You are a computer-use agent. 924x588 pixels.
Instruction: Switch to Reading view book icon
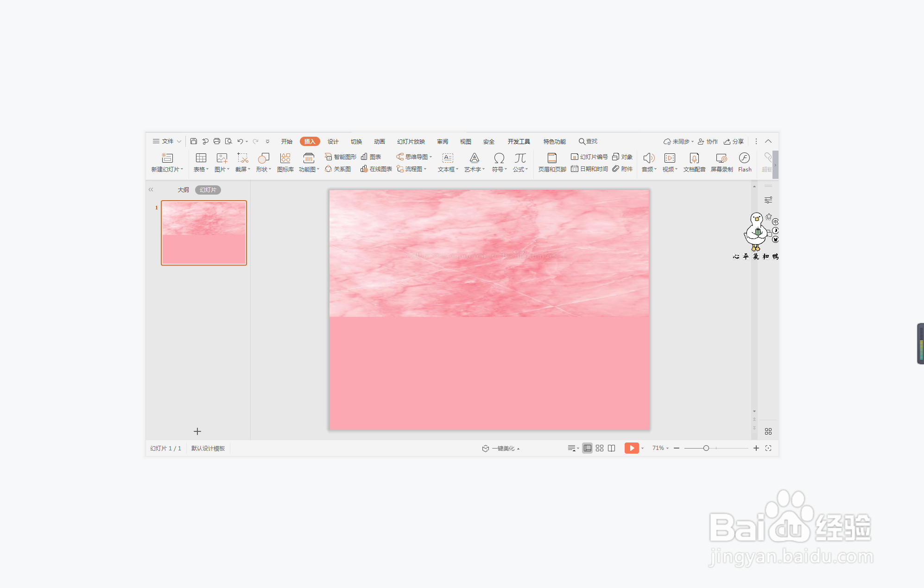point(612,448)
